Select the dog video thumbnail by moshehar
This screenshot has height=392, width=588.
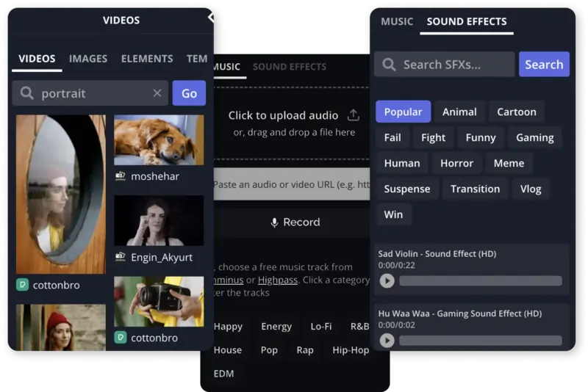point(159,140)
